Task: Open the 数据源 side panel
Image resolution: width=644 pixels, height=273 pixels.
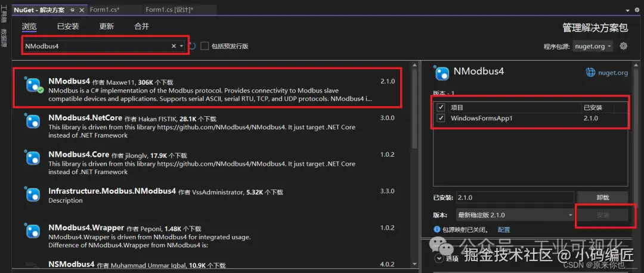Action: coord(4,38)
